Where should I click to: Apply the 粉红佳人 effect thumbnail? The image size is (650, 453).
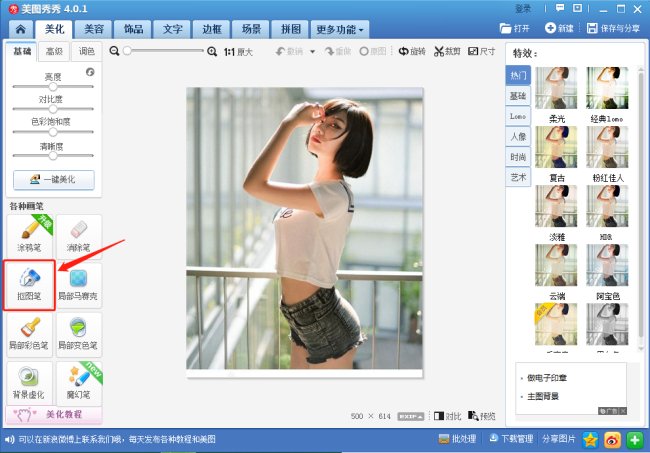(x=607, y=147)
